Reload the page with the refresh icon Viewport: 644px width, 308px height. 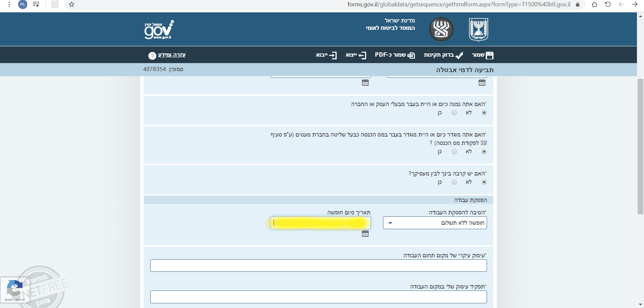(x=608, y=4)
